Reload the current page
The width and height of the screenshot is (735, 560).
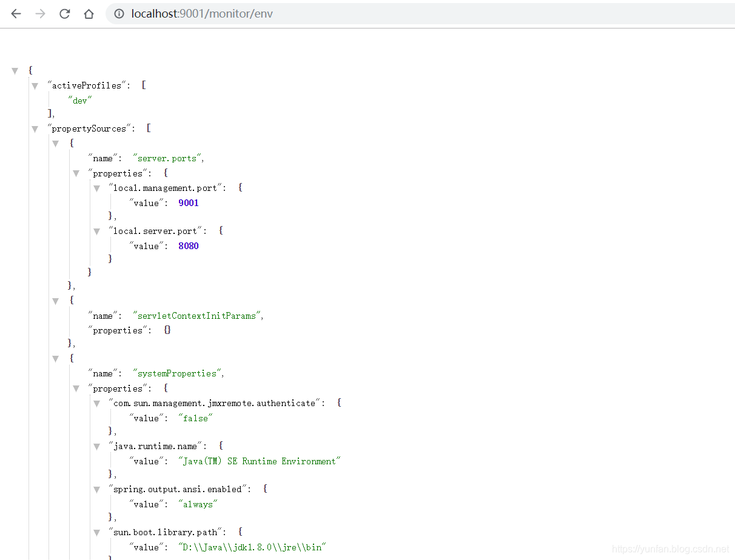tap(64, 13)
